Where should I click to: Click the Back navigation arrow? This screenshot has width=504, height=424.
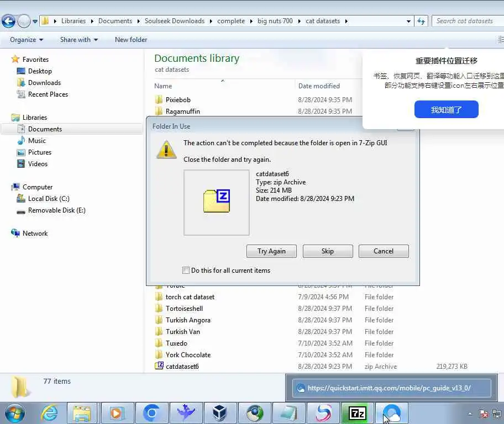[x=8, y=21]
